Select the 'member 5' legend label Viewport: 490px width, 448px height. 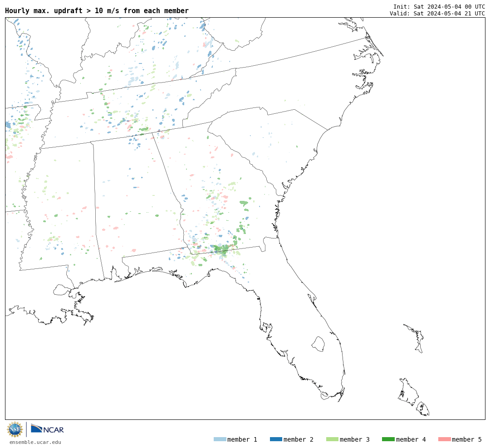click(467, 439)
